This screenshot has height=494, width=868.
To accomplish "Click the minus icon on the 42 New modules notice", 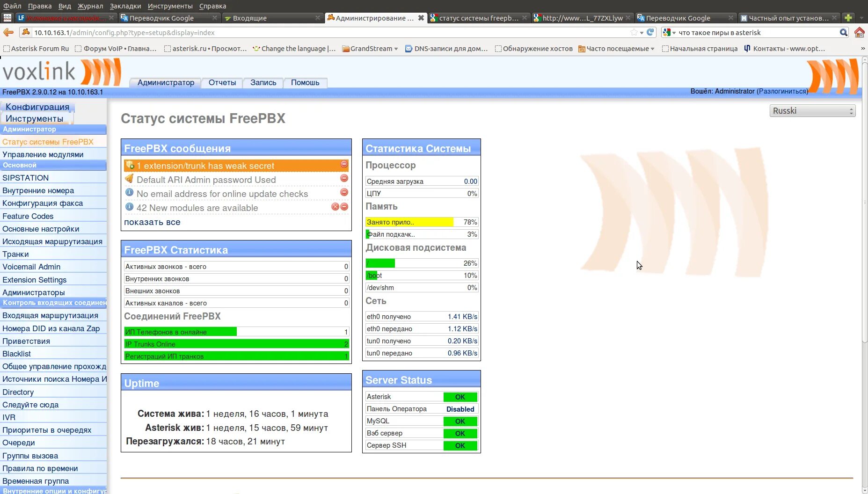I will click(344, 207).
